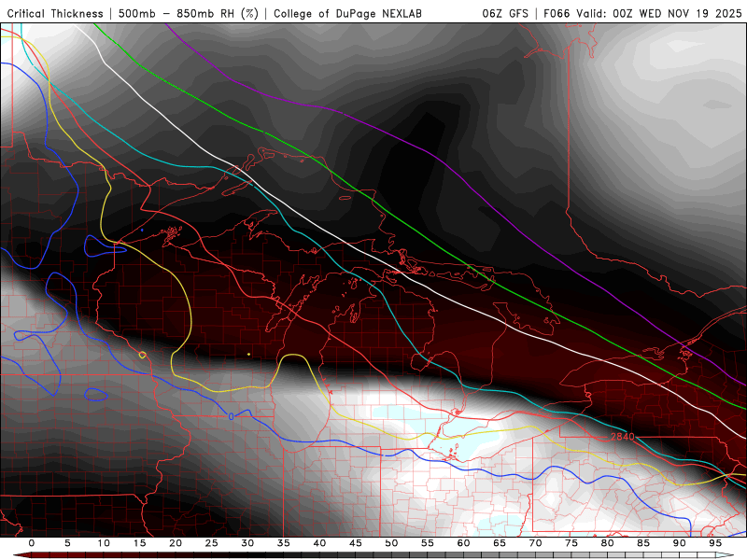Click the "5" tick on the color scale

pos(67,543)
